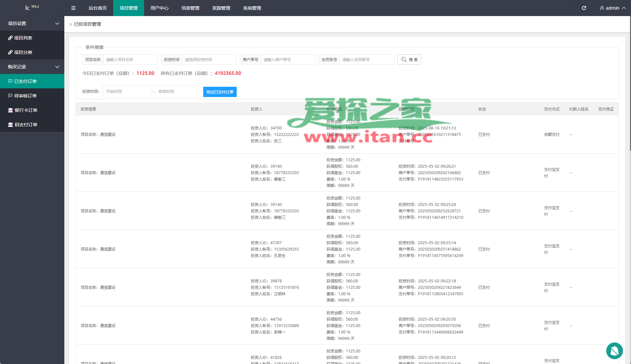Click the 搜索 button
The height and width of the screenshot is (364, 631).
point(409,59)
